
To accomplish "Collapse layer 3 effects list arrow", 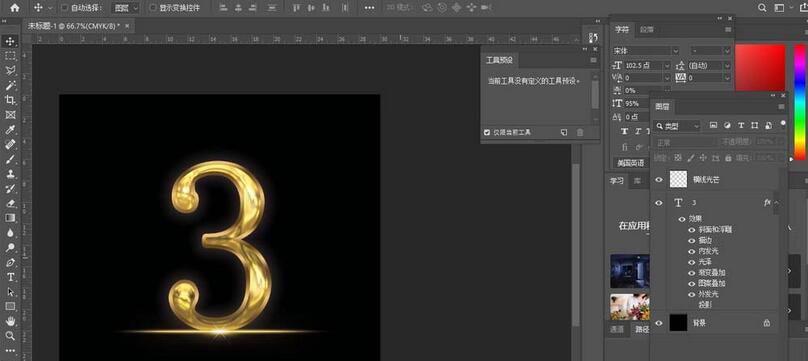I will 777,203.
